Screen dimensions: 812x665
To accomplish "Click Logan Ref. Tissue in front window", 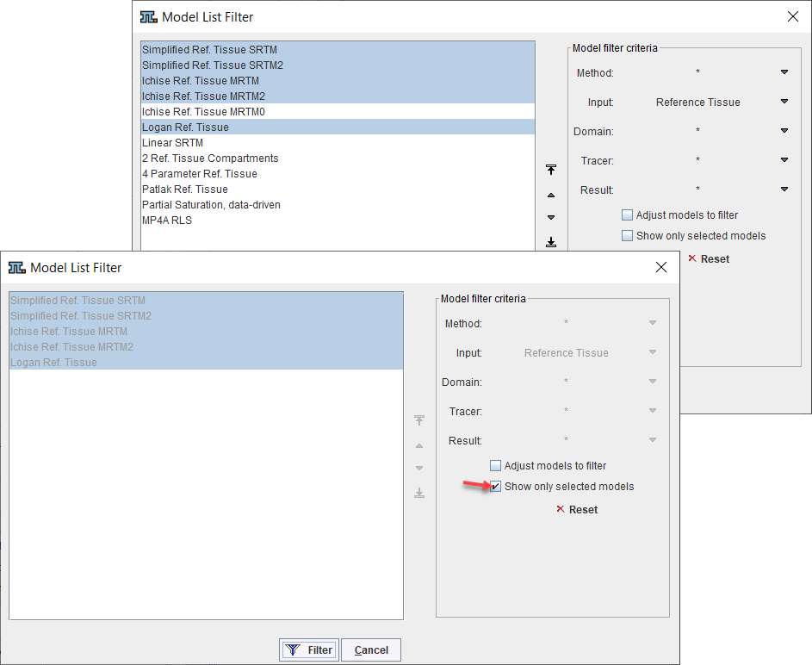I will (206, 363).
